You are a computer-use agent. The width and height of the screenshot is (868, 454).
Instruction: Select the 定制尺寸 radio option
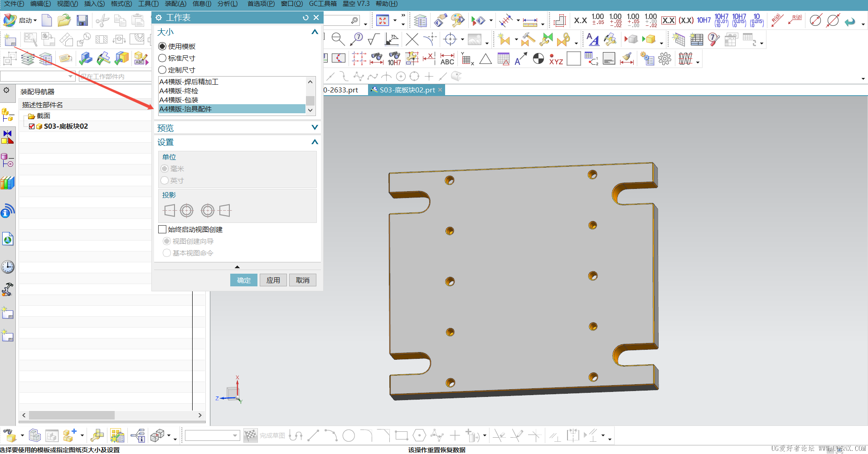[162, 70]
